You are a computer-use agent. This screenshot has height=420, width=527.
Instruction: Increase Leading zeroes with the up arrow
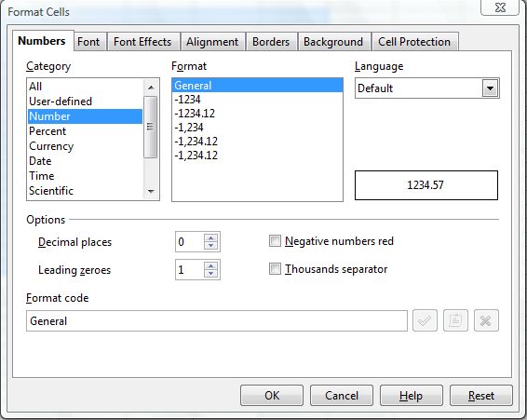pyautogui.click(x=210, y=266)
